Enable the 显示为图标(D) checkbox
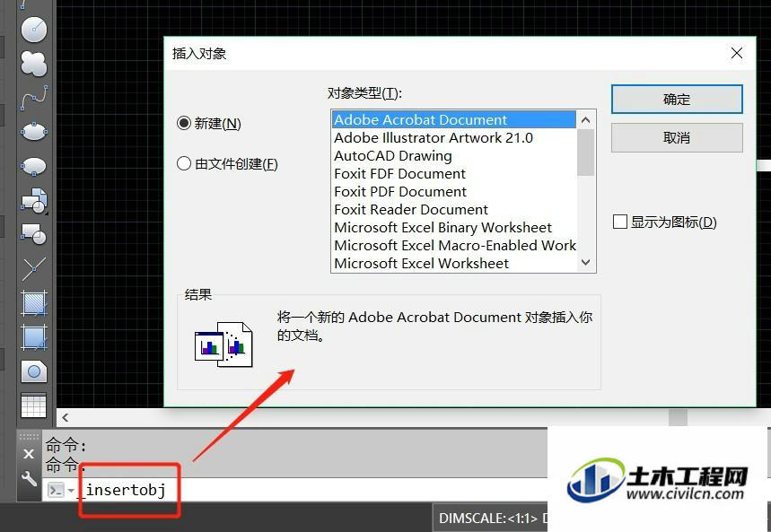Screen dimensions: 771x532 coord(665,222)
